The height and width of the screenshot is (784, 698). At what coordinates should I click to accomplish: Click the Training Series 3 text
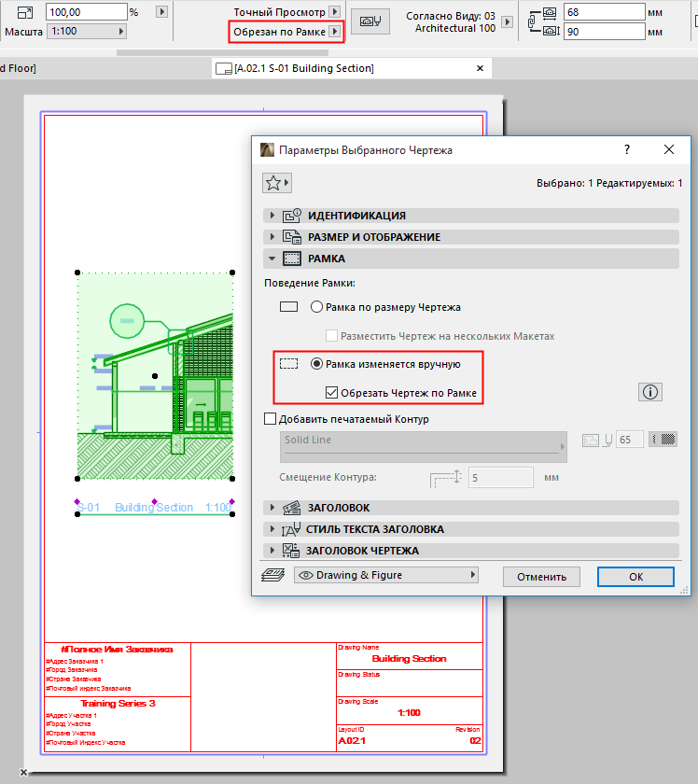pyautogui.click(x=118, y=703)
